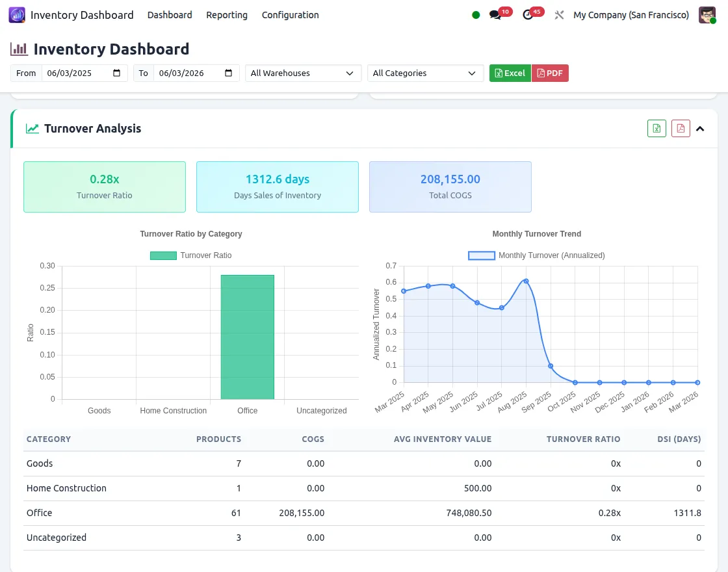Open the Odoo apps grid icon
Image resolution: width=728 pixels, height=572 pixels.
(x=16, y=14)
